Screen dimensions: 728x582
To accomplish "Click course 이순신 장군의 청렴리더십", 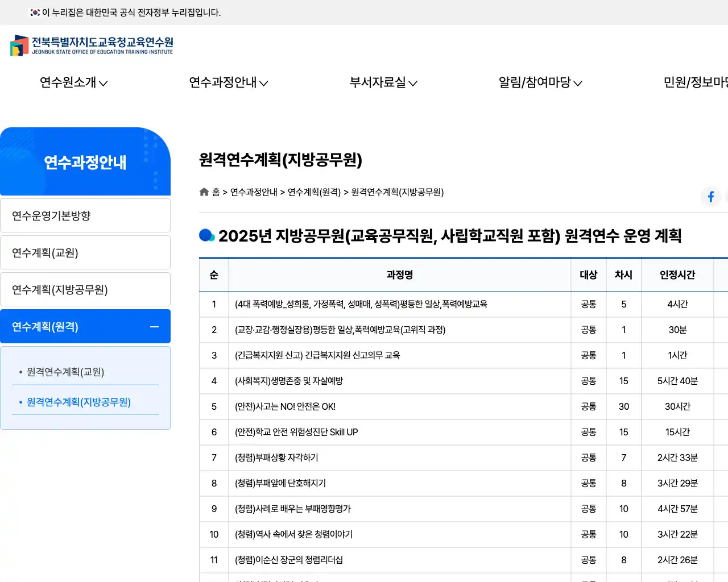I will (x=289, y=560).
